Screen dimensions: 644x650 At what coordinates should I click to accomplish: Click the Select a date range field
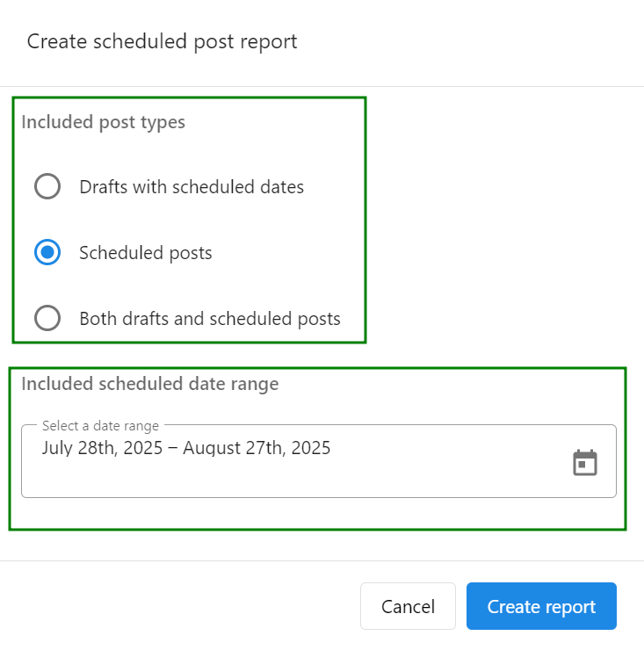coord(318,461)
